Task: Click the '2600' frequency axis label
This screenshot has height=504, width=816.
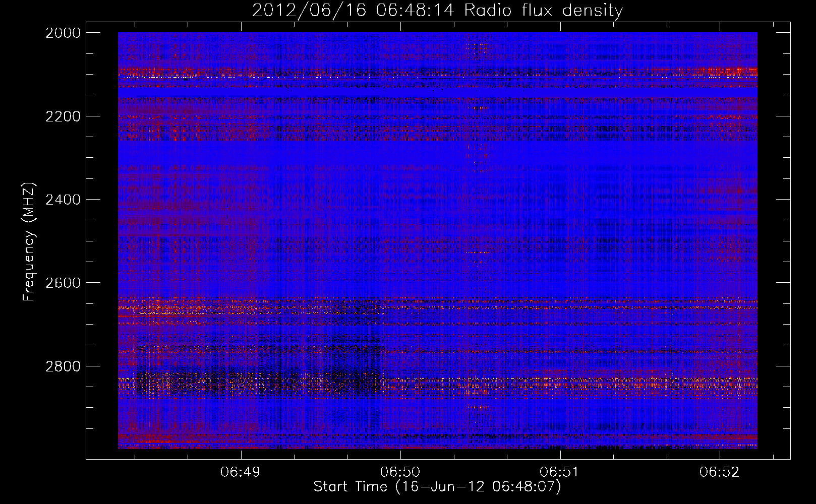Action: [63, 283]
